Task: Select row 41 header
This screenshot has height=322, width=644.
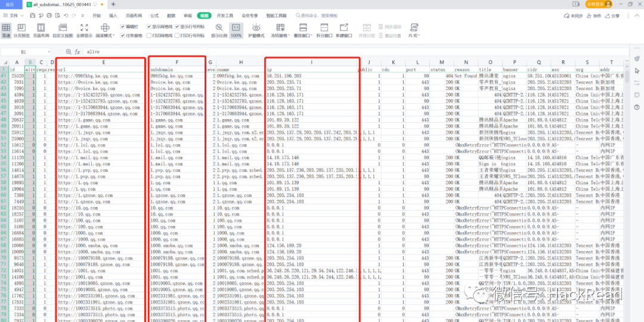Action: coord(4,76)
